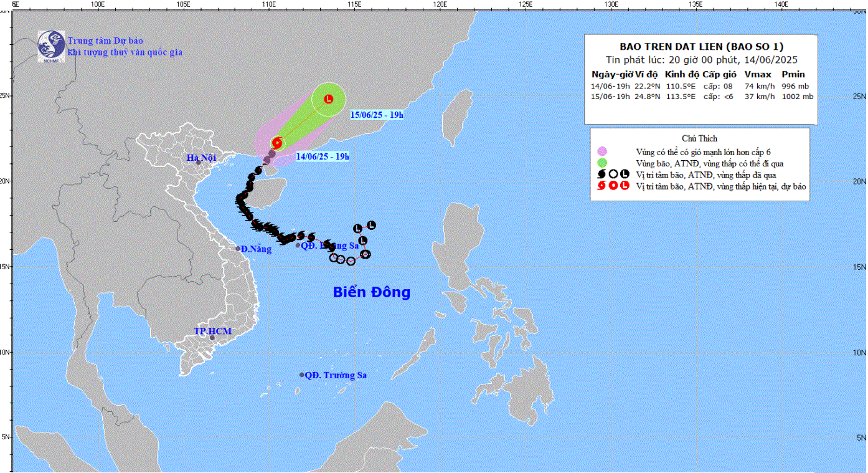Viewport: 868px width, 473px height.
Task: Select the QĐ. Trường Sa marker dot
Action: click(302, 375)
